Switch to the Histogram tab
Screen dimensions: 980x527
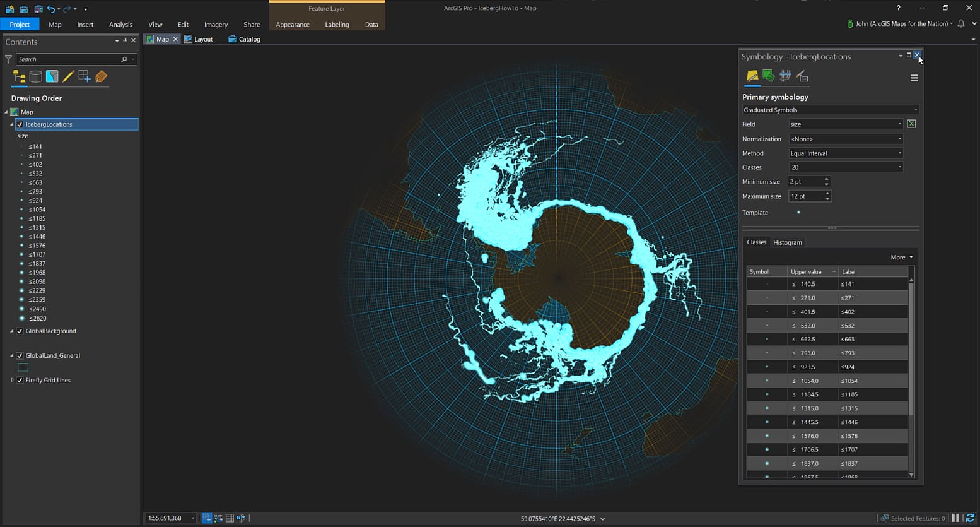787,242
